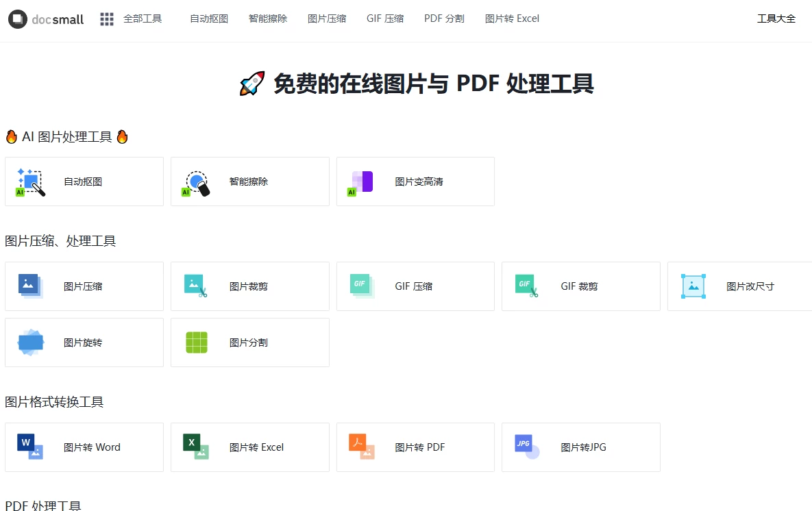Image resolution: width=812 pixels, height=511 pixels.
Task: Open 图片转 Excel card in the format section
Action: (249, 447)
